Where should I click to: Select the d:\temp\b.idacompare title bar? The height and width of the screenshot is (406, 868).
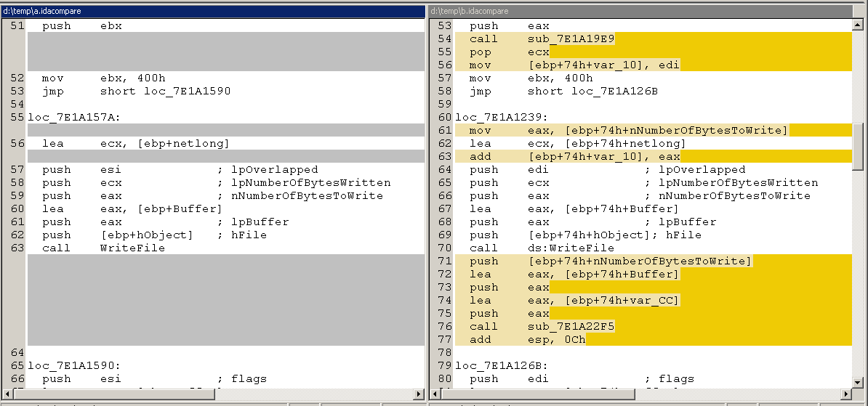pos(641,11)
